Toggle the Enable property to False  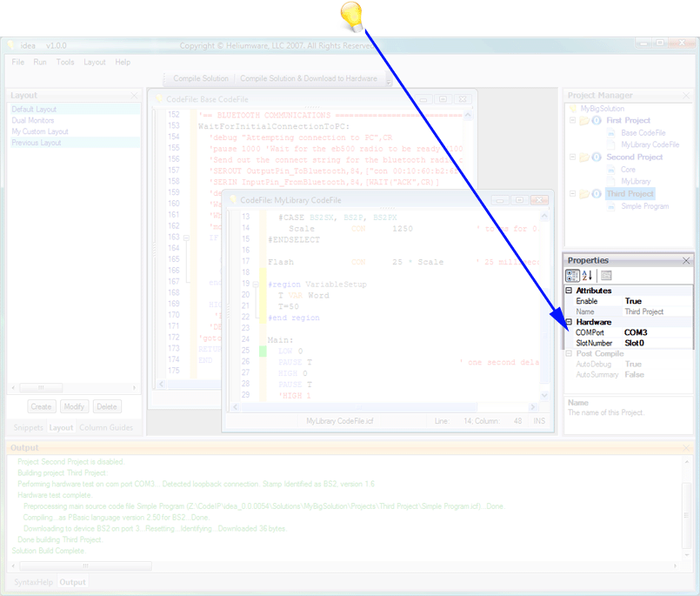click(642, 301)
